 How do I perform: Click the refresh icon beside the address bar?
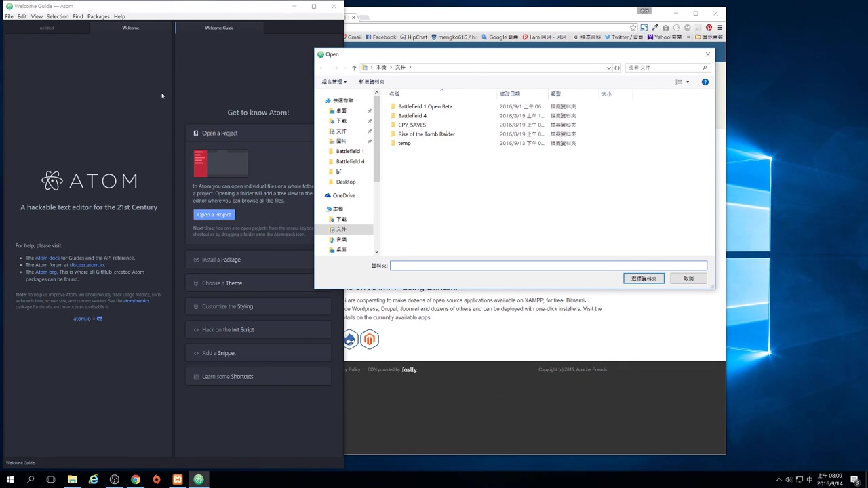(x=617, y=68)
